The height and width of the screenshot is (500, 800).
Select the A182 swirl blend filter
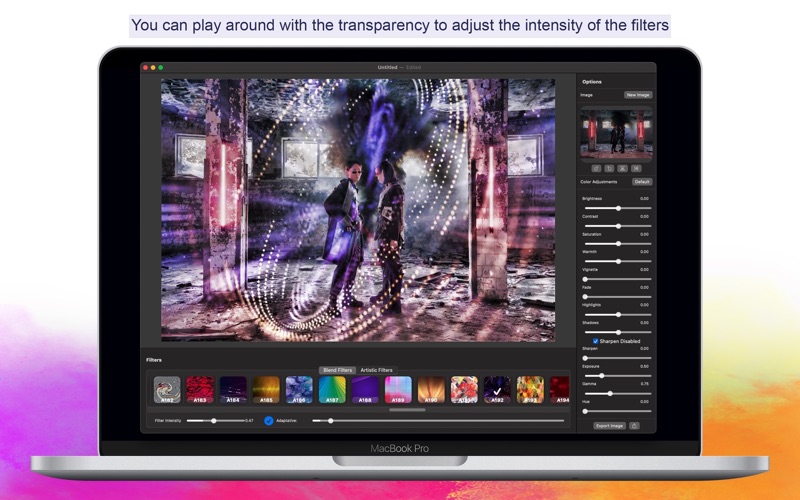pos(167,390)
